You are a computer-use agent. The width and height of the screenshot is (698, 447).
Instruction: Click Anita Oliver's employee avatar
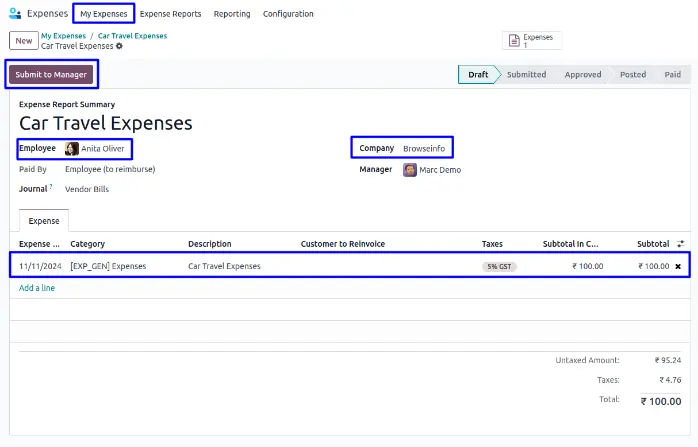(x=72, y=149)
